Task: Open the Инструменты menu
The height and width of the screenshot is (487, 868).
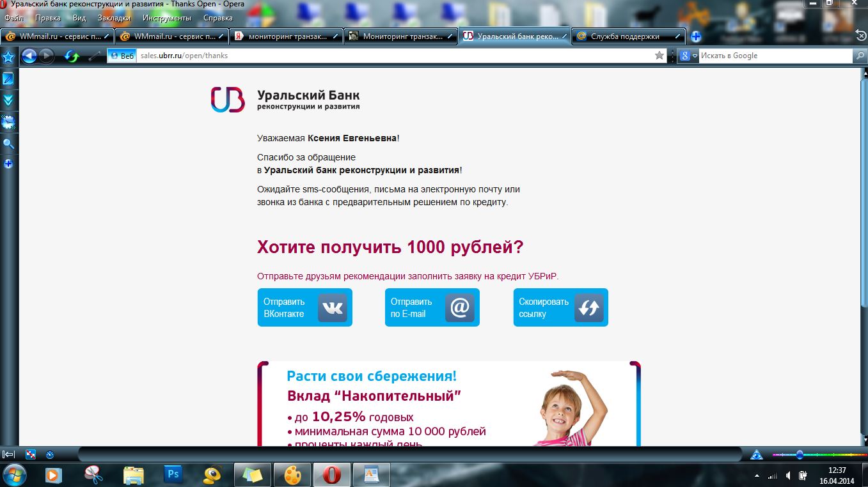Action: click(167, 18)
